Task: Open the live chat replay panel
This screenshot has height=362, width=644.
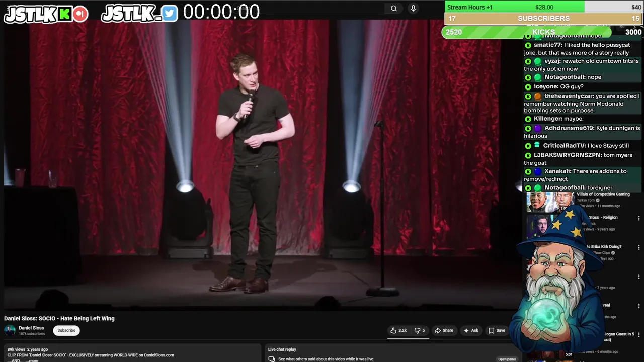Action: point(507,359)
